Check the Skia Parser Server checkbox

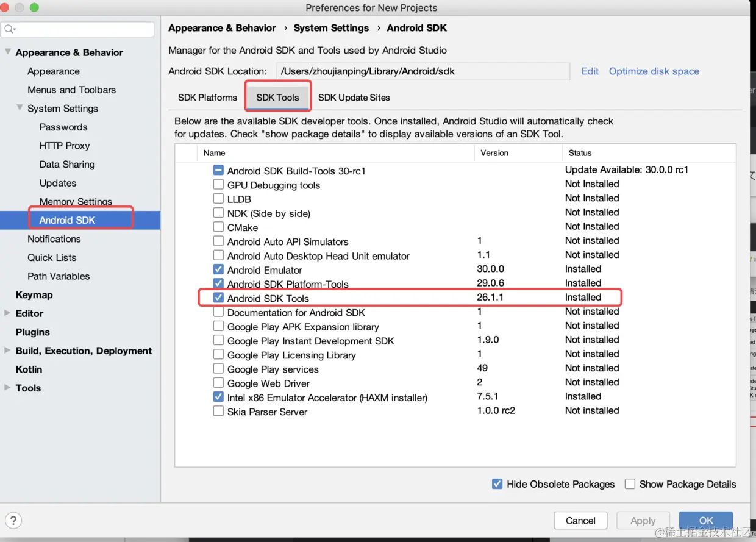[x=218, y=412]
